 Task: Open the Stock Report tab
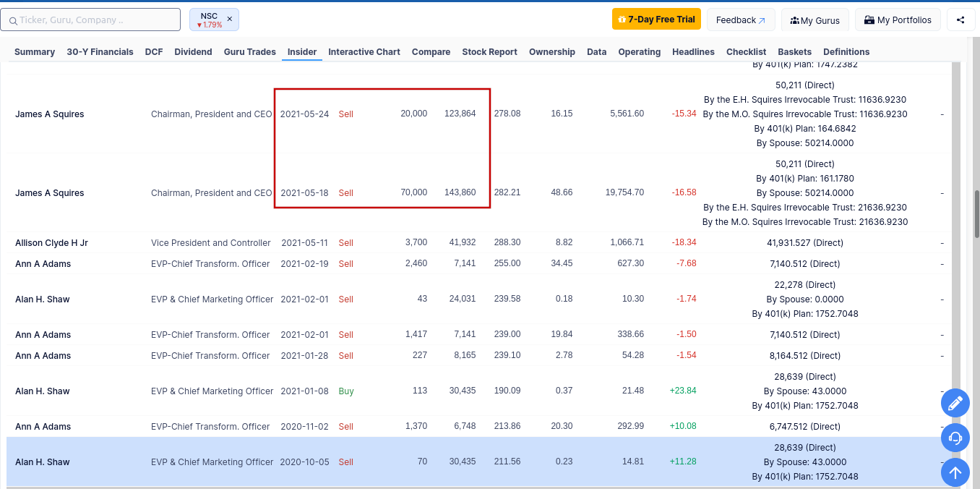[490, 52]
